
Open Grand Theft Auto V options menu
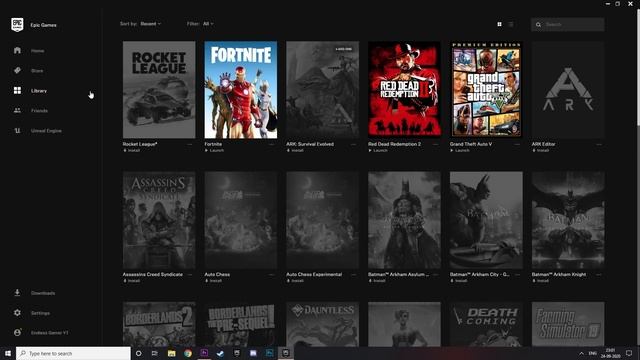[517, 144]
